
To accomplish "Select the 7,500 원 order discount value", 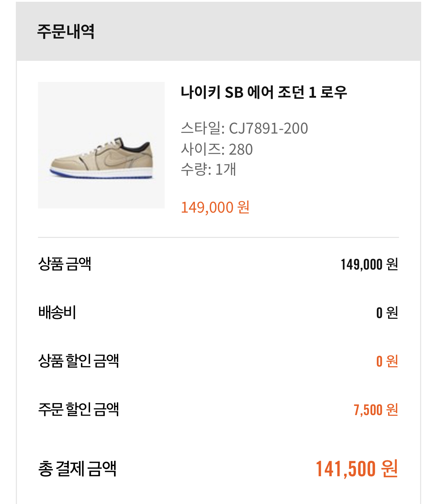I will (376, 410).
